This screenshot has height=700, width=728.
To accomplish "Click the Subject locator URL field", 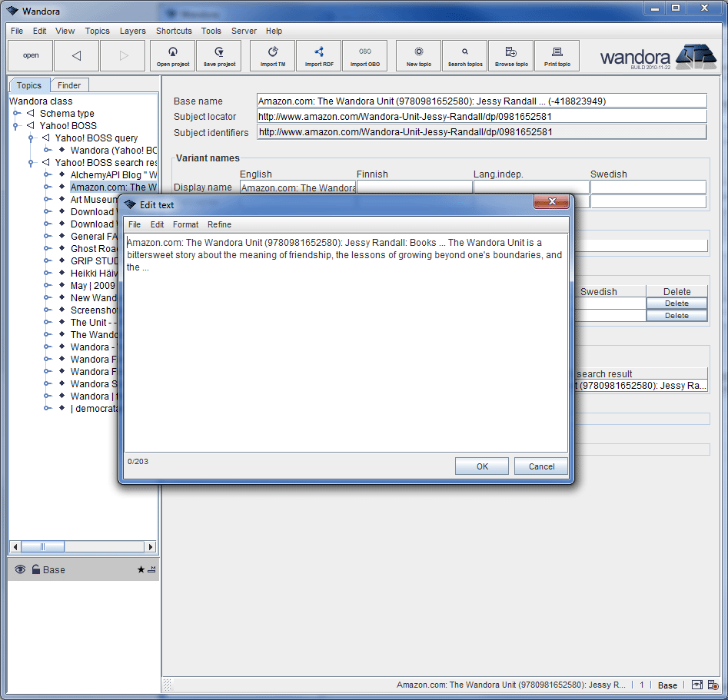I will [461, 117].
